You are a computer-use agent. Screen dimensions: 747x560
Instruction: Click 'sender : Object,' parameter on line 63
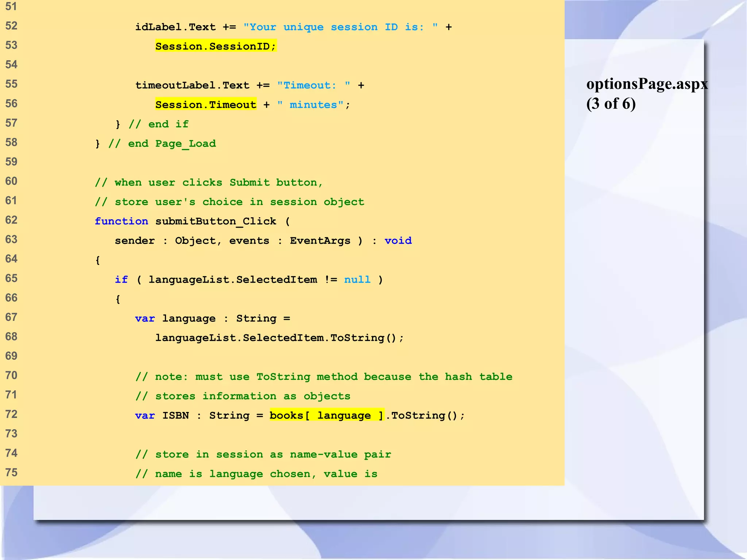[x=169, y=241]
